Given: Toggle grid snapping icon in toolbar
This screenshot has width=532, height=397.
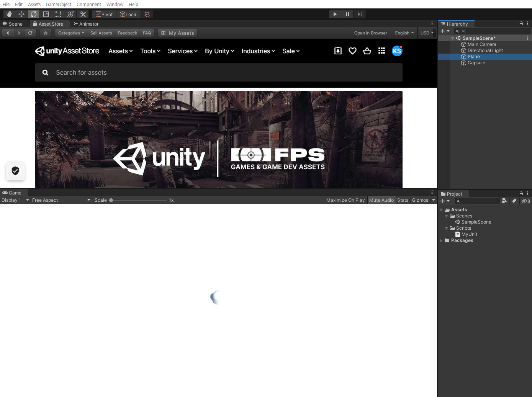Looking at the screenshot, I should pyautogui.click(x=147, y=14).
